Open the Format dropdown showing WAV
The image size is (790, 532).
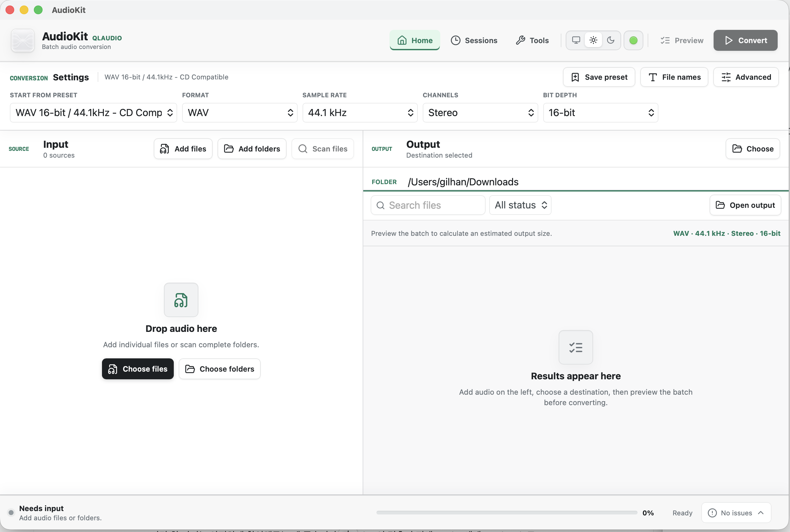[x=240, y=113]
